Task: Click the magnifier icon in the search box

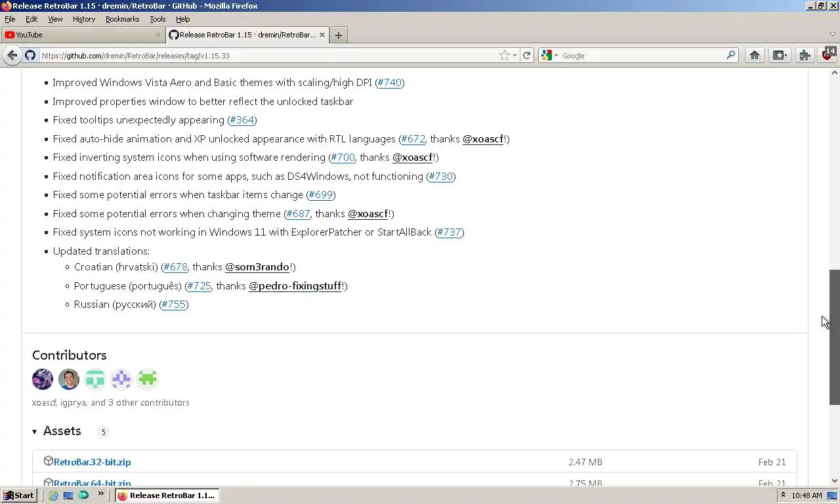Action: pyautogui.click(x=730, y=56)
